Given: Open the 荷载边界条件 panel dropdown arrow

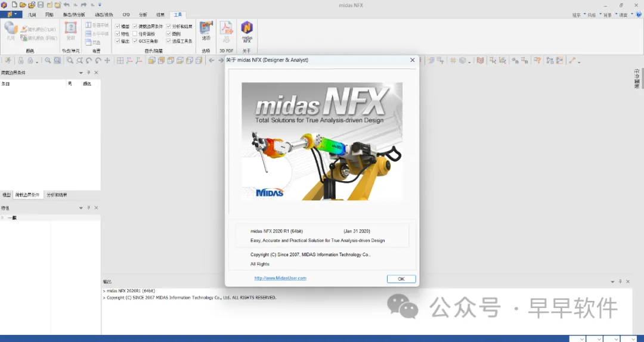Looking at the screenshot, I should [81, 73].
